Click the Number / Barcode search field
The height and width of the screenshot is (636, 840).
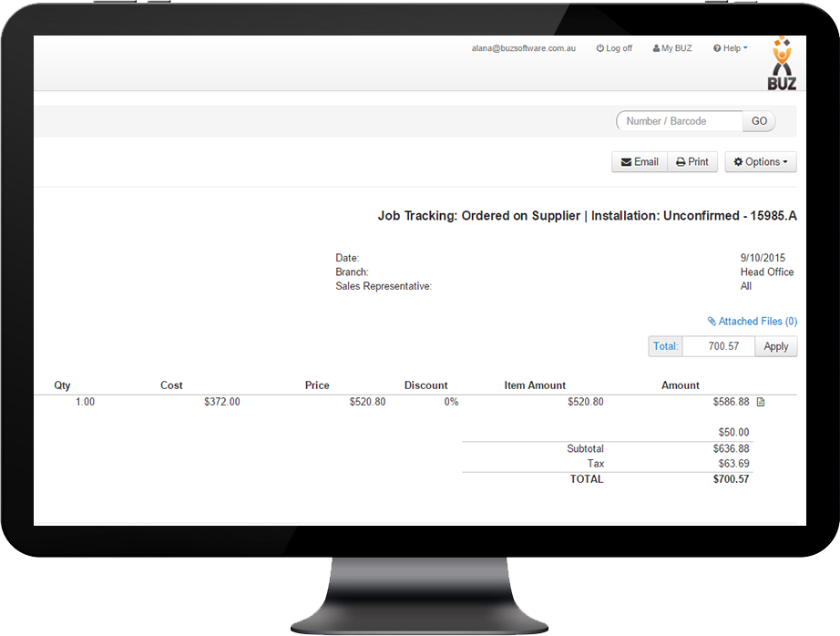click(x=680, y=121)
